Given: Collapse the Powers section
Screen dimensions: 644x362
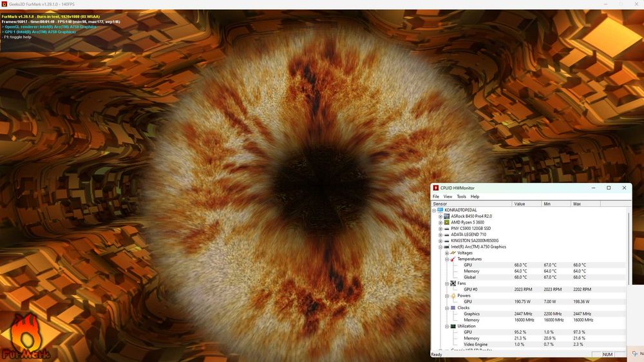Looking at the screenshot, I should [447, 296].
